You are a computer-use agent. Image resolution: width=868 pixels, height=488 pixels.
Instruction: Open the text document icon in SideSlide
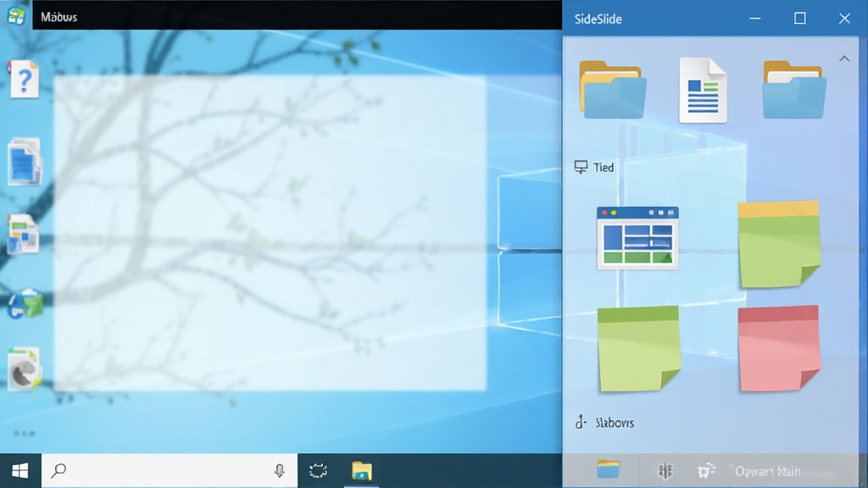coord(703,90)
